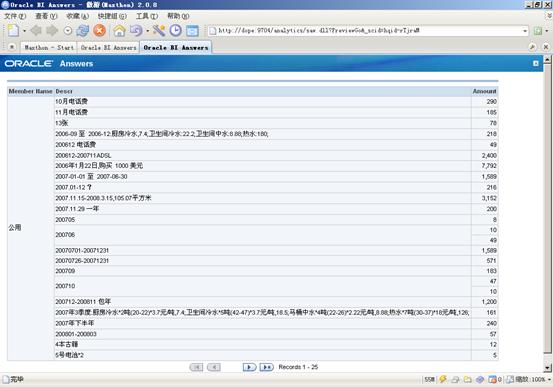553x388 pixels.
Task: Click the Member Name column header
Action: (30, 91)
